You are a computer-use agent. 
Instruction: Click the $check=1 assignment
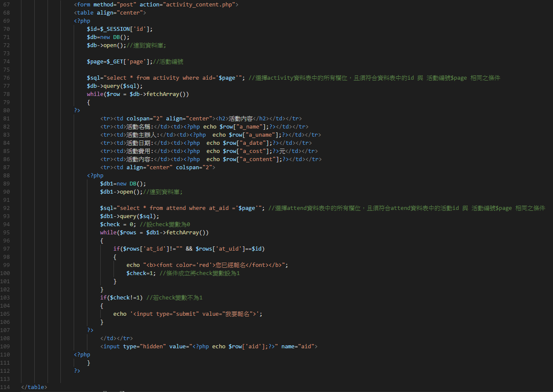141,273
